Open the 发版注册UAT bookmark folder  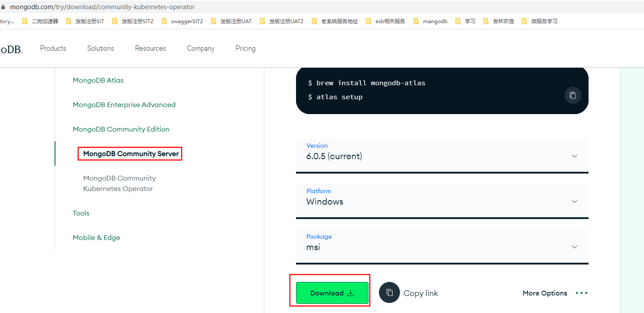(231, 21)
